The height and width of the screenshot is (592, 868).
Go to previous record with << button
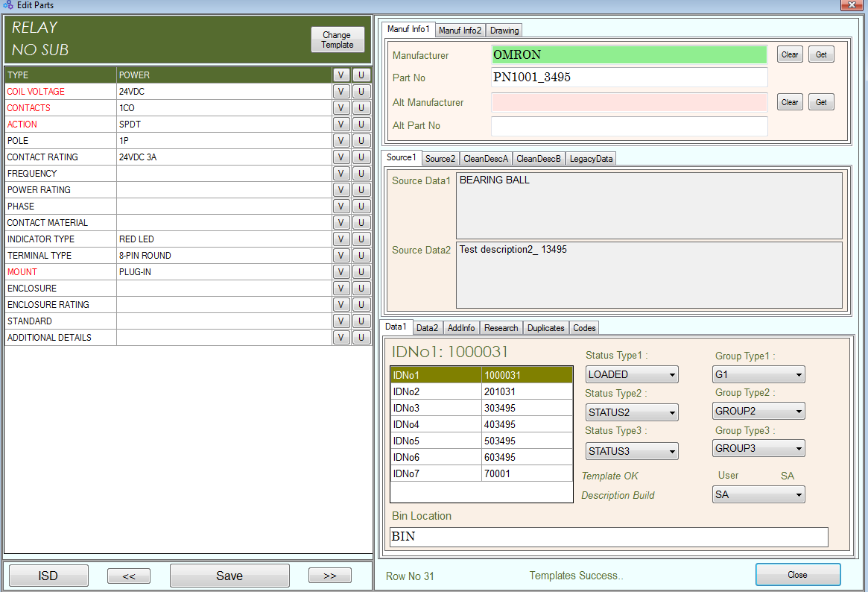129,576
